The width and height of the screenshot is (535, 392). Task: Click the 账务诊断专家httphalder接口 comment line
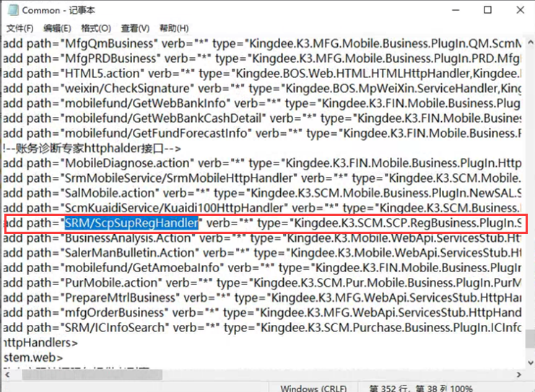(x=92, y=148)
